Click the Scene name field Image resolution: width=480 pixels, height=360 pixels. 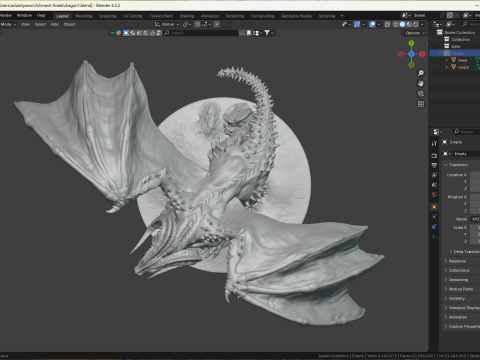point(425,15)
